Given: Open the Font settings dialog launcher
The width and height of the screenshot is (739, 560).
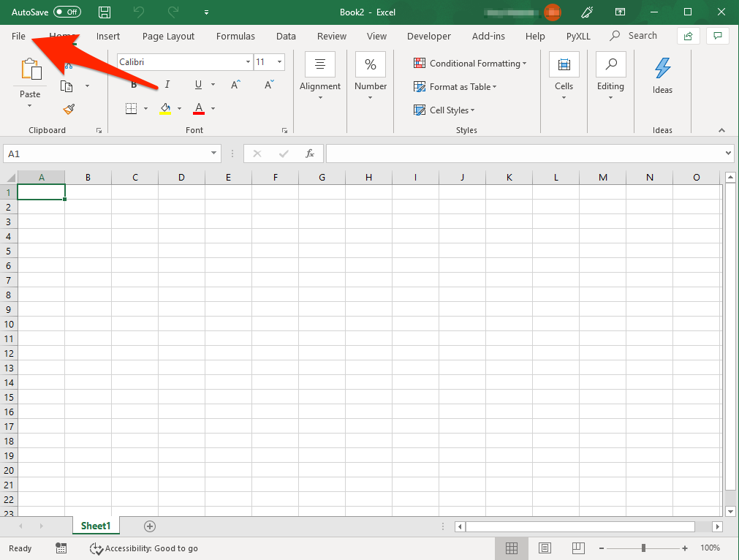Looking at the screenshot, I should point(284,131).
